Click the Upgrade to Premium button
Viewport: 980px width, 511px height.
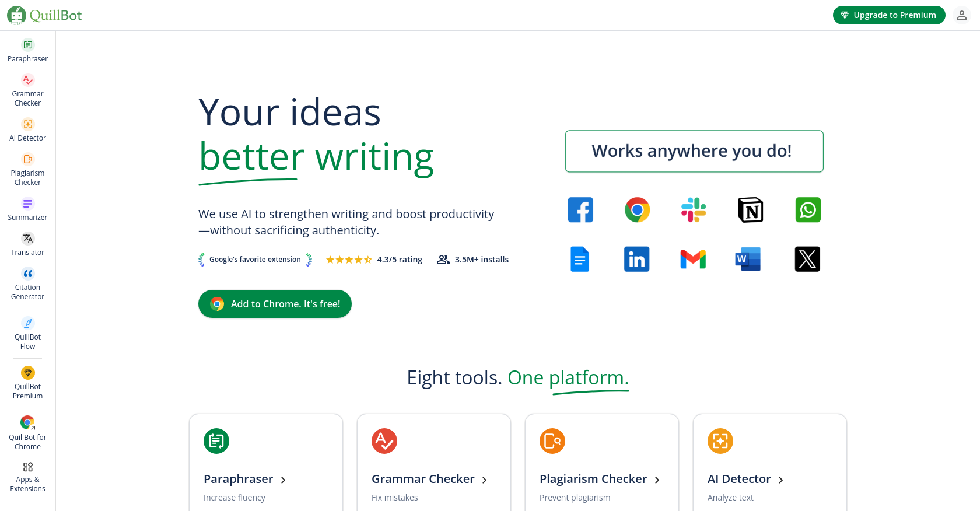[889, 15]
